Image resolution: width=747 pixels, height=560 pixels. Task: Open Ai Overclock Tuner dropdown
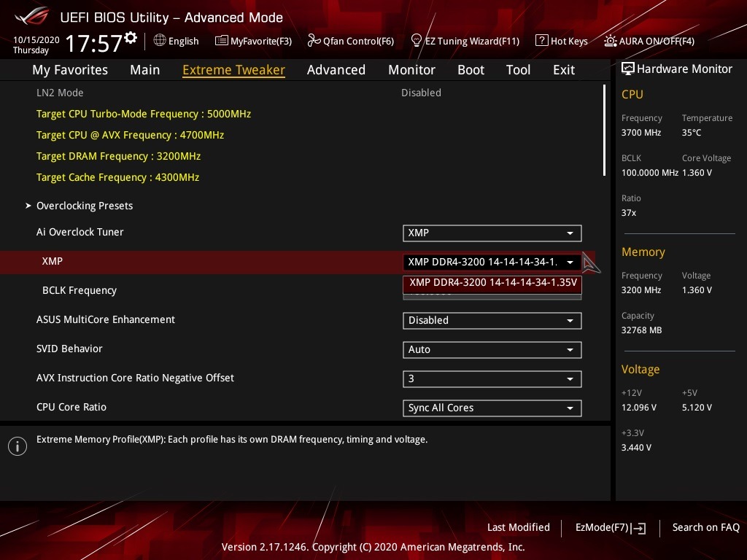pos(492,233)
